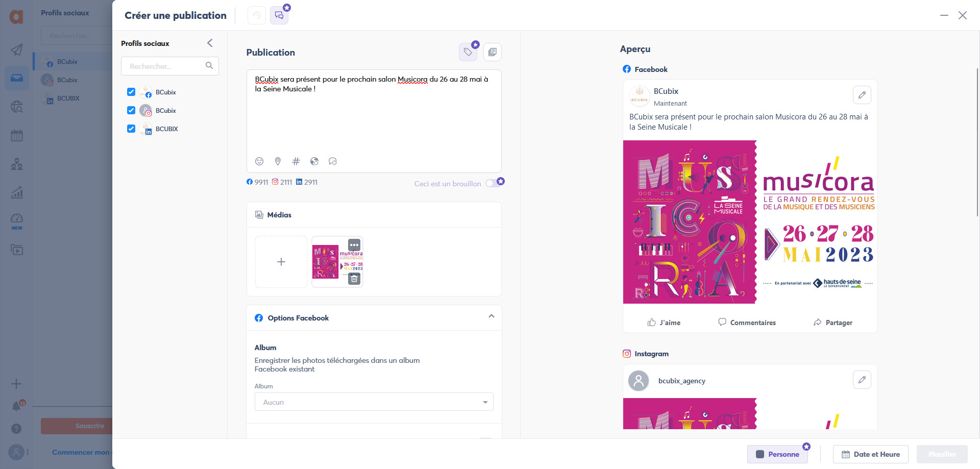This screenshot has height=469, width=980.
Task: Toggle the 'Ceci est un brouillon' switch
Action: [493, 183]
